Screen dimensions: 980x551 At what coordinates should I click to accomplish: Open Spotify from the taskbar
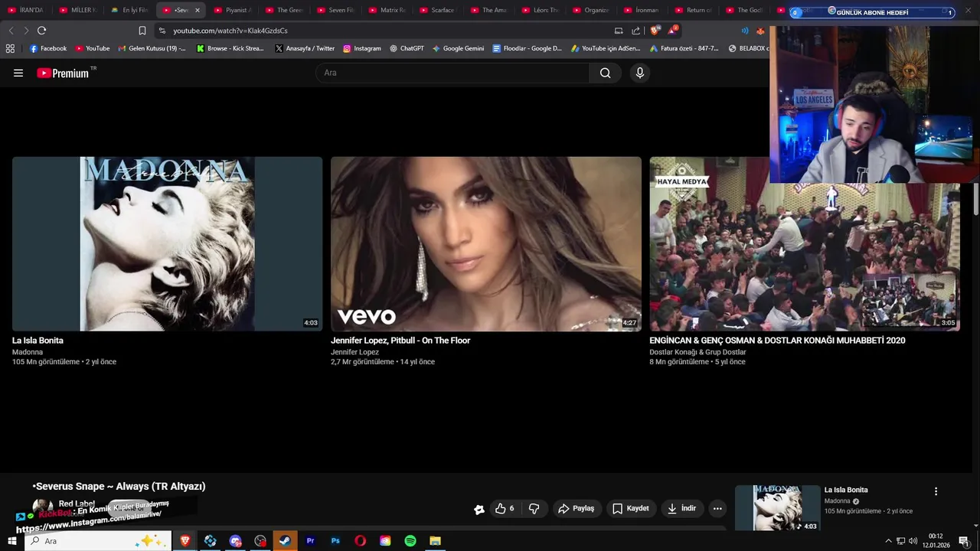click(x=410, y=541)
